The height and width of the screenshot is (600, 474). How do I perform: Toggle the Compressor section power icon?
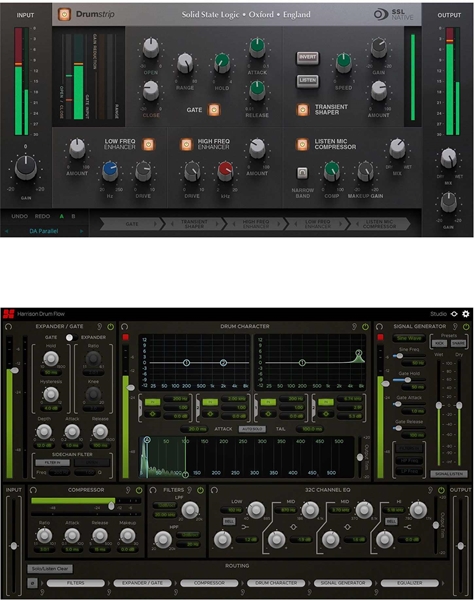(x=139, y=490)
